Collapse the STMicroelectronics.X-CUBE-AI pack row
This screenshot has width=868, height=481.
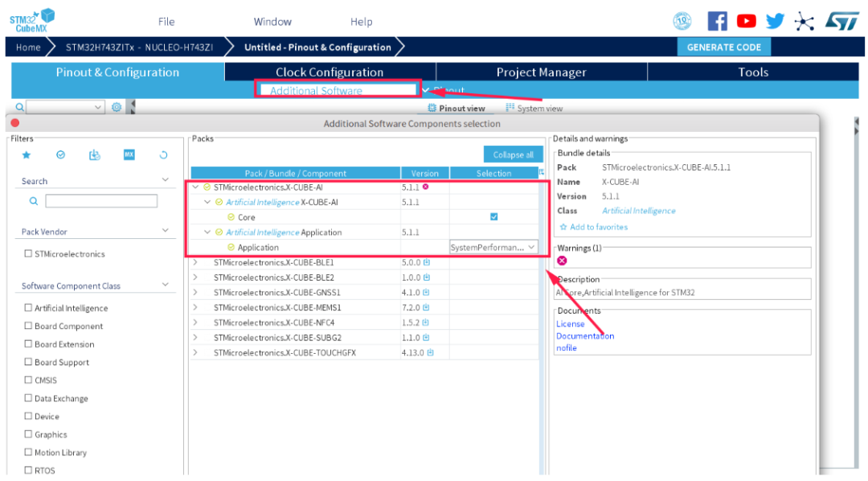[x=195, y=187]
